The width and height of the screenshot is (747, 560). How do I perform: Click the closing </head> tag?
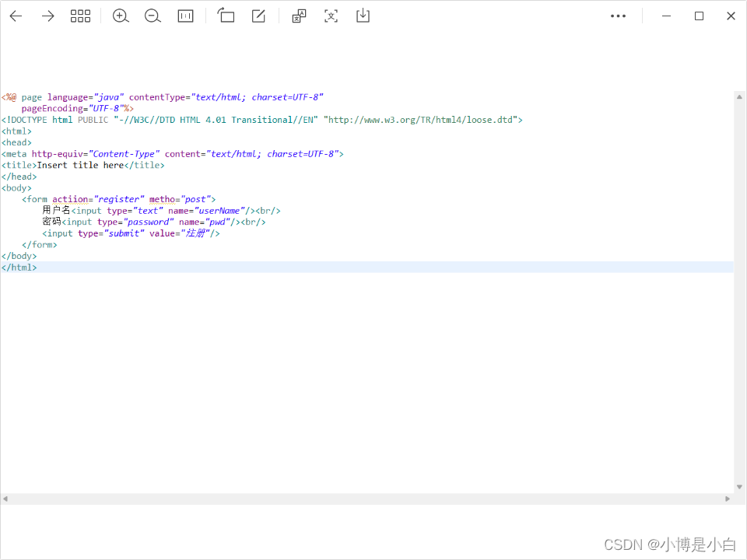(19, 177)
